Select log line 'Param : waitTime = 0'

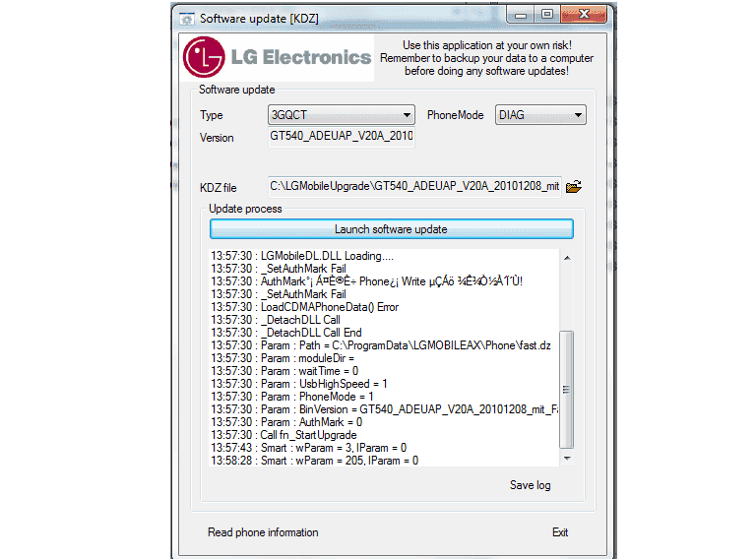point(284,371)
